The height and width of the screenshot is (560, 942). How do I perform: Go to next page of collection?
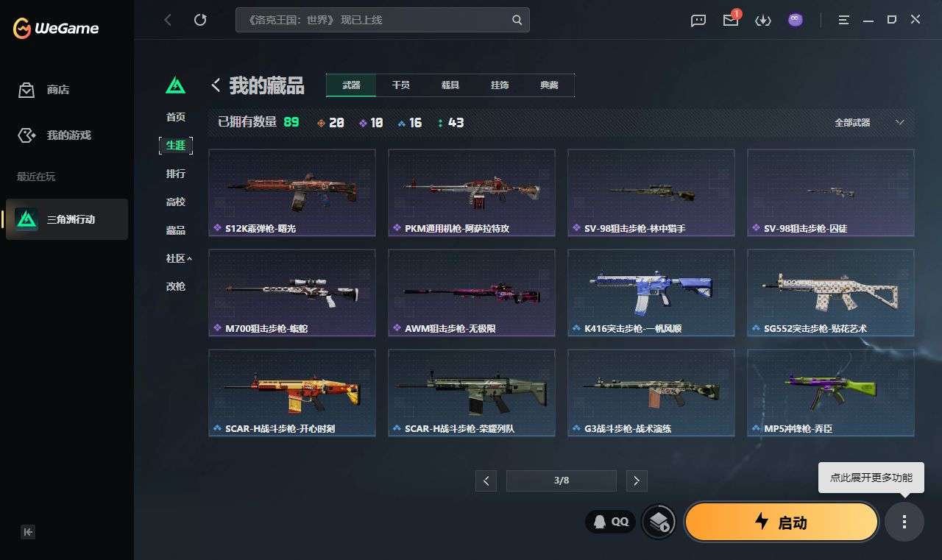click(637, 481)
